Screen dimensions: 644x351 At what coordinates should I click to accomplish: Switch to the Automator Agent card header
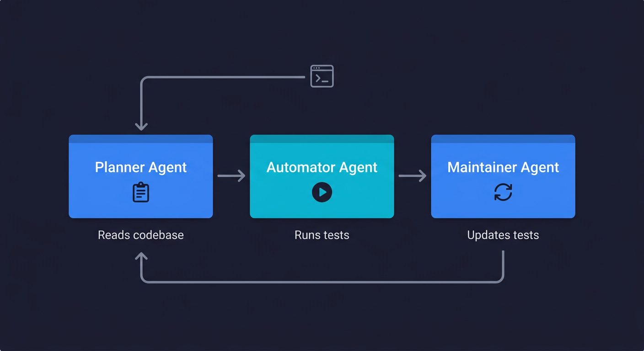pyautogui.click(x=322, y=138)
